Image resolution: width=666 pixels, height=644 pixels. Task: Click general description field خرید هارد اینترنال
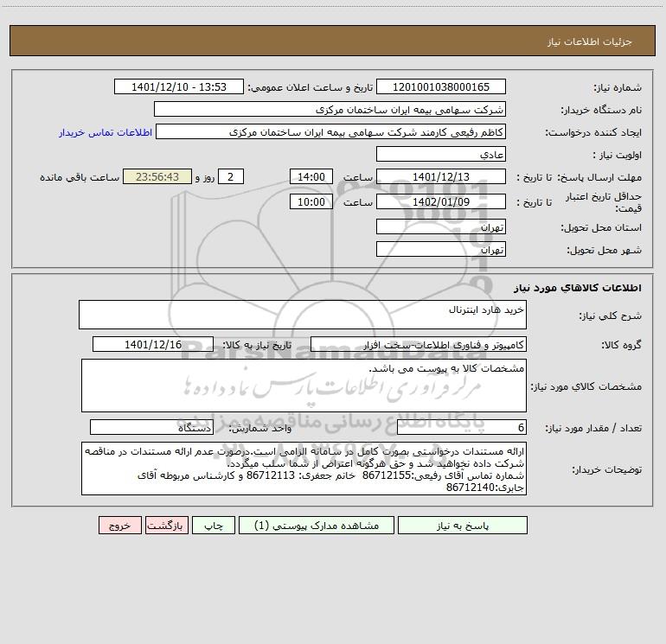pos(303,315)
